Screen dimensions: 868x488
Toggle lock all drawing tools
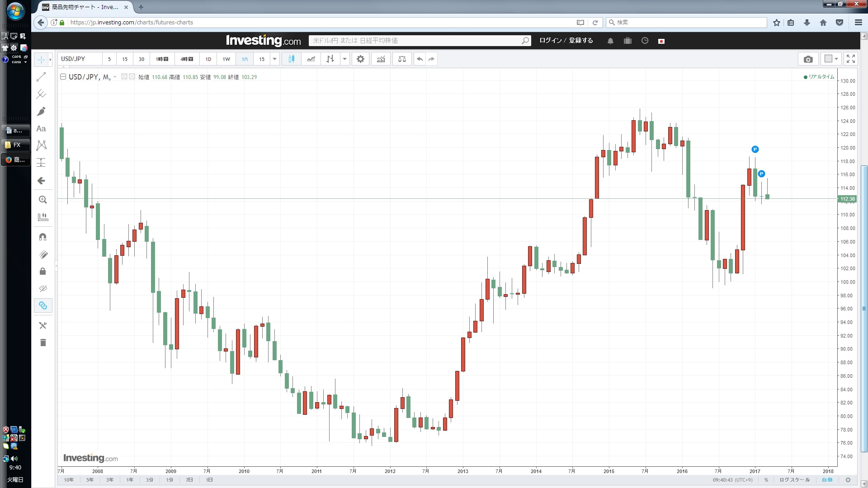(42, 271)
